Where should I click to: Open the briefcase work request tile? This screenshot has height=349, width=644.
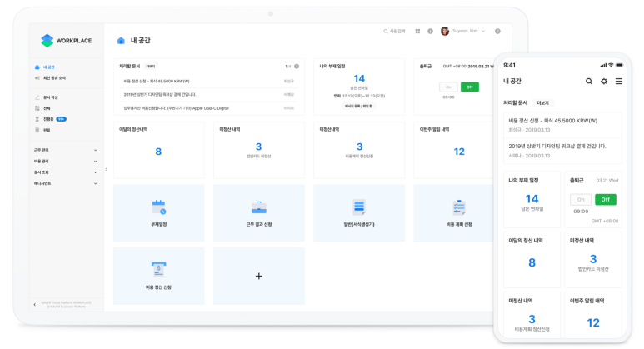[259, 212]
